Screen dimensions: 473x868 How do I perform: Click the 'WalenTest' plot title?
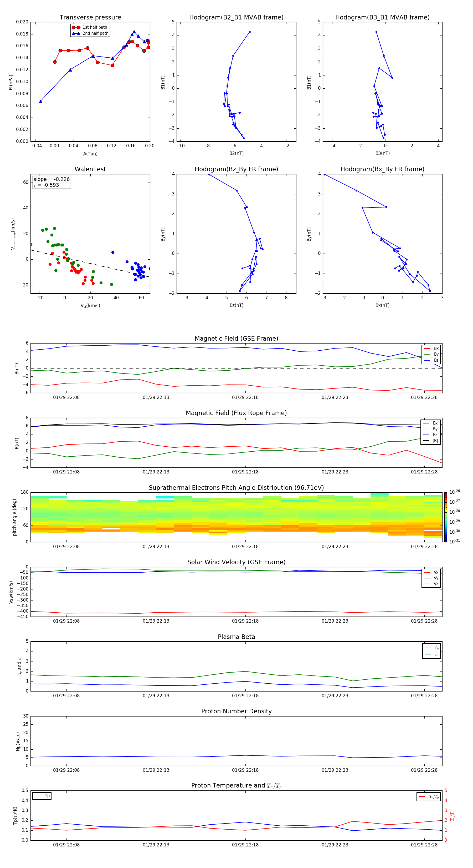click(90, 169)
